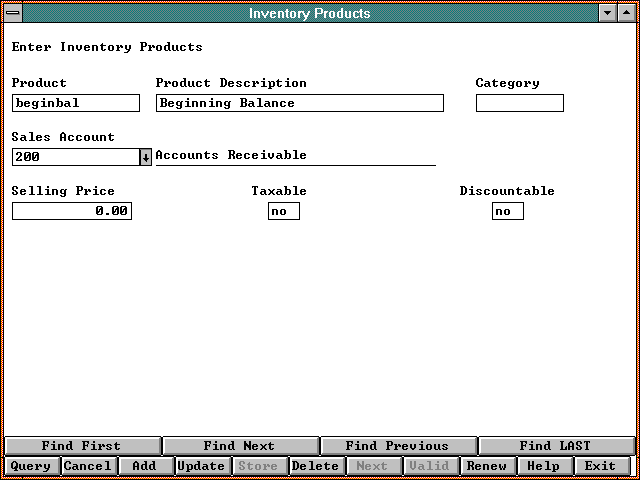Click the Selling Price input box
The height and width of the screenshot is (480, 640).
[72, 211]
